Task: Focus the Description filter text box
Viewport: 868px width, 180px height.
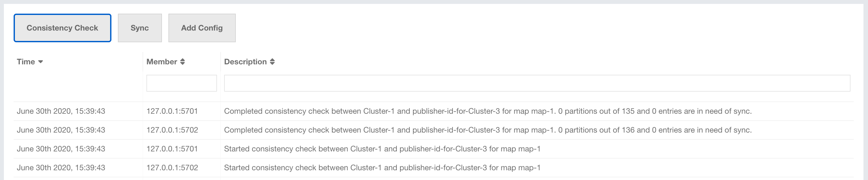Action: (x=537, y=83)
